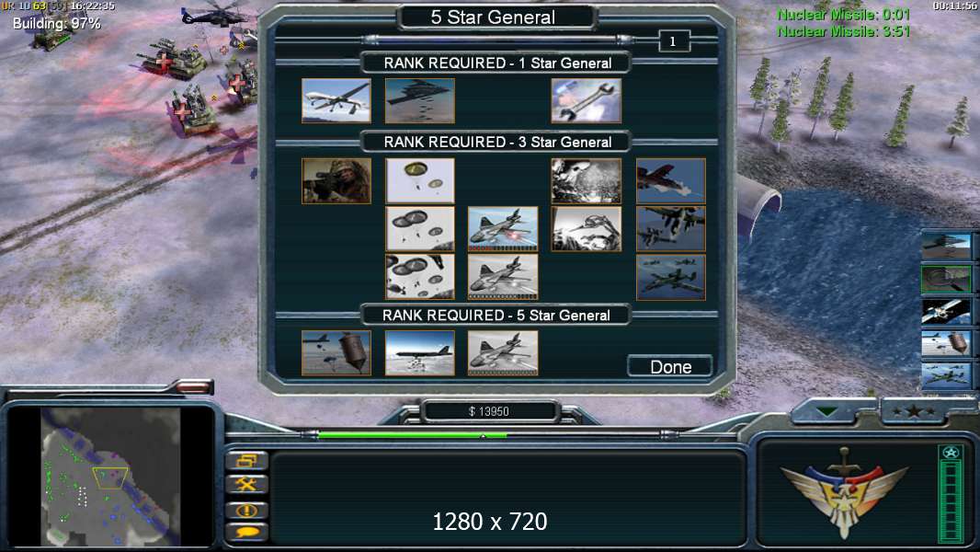This screenshot has height=552, width=980.
Task: Click the minimap battlefield view
Action: [x=110, y=477]
